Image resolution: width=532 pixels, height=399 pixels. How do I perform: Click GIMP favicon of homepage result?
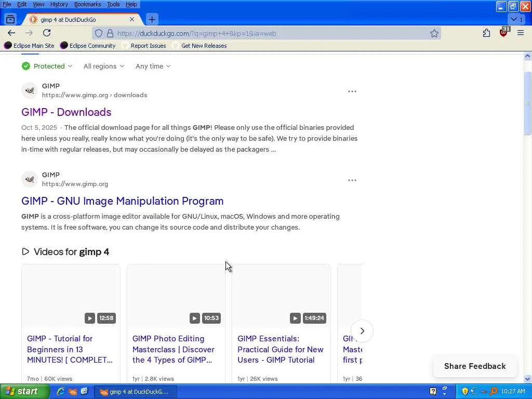29,179
